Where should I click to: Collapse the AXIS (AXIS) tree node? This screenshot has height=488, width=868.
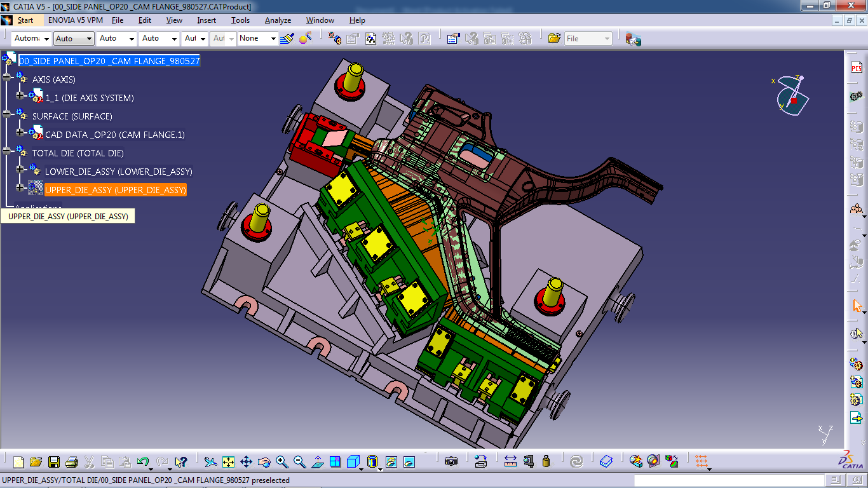tap(7, 78)
